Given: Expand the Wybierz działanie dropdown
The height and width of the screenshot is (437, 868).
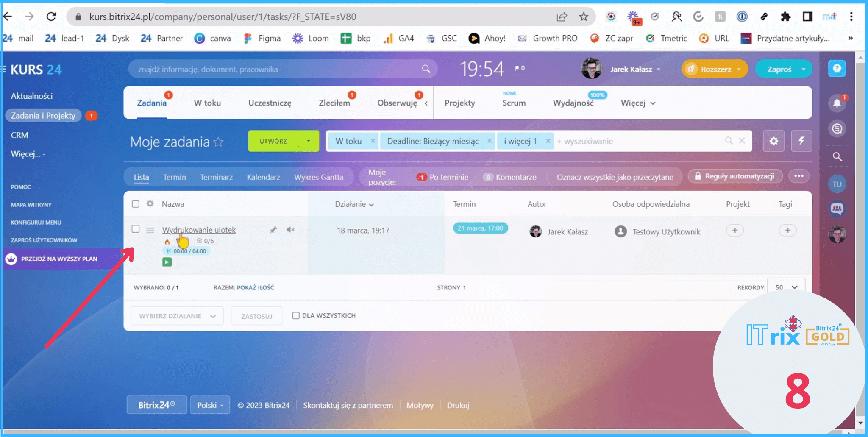Looking at the screenshot, I should tap(177, 316).
